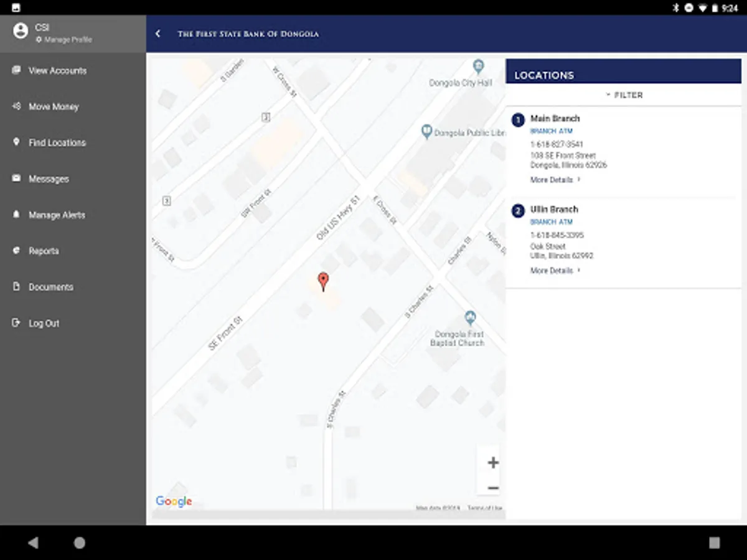Click the map zoom in control

(x=492, y=462)
